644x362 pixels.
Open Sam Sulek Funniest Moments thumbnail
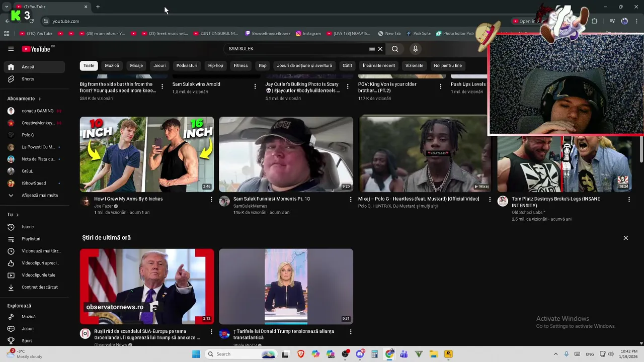click(x=286, y=154)
